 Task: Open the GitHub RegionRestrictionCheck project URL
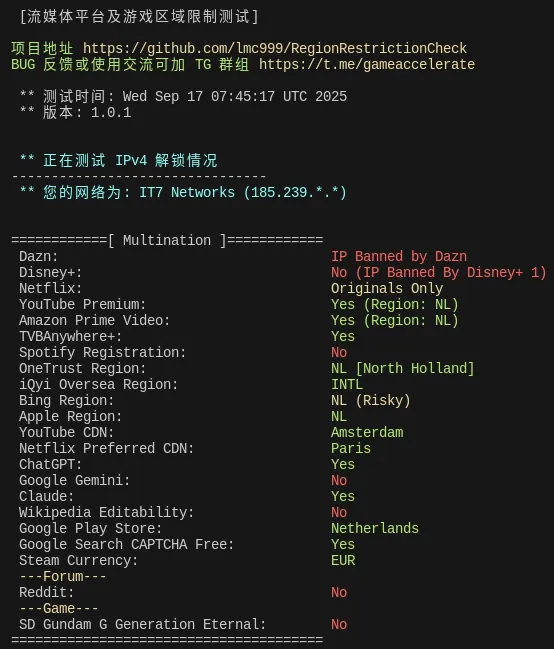[275, 48]
